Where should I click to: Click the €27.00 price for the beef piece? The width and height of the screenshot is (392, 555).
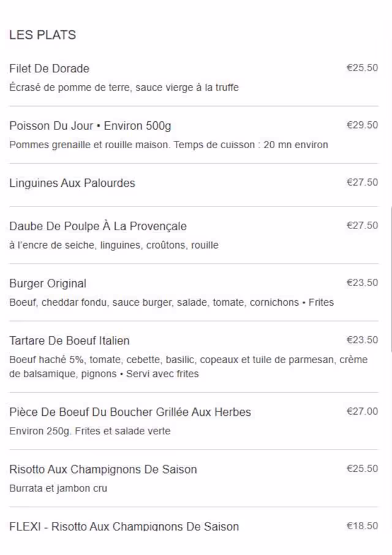coord(362,411)
